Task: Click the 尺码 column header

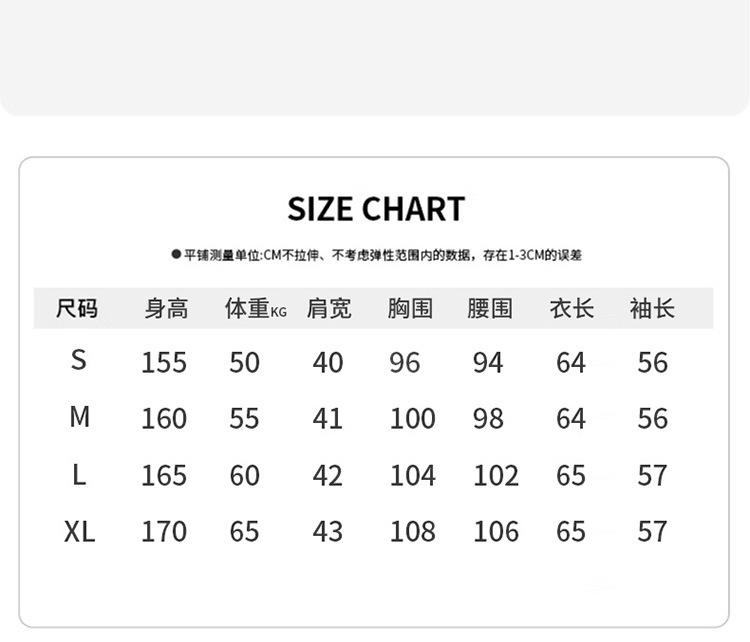Action: (77, 309)
